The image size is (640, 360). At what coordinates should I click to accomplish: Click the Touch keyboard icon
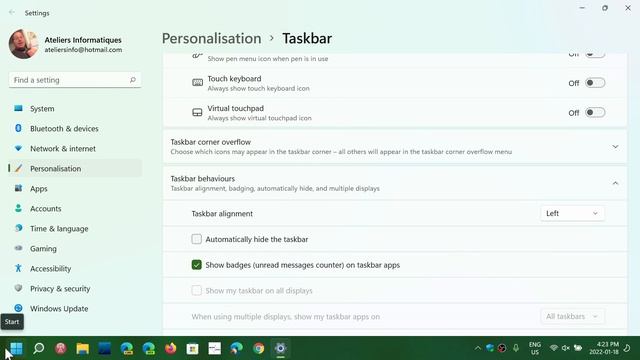coord(198,83)
